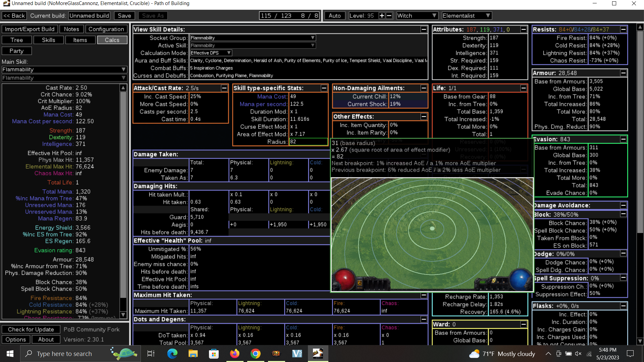This screenshot has width=644, height=362.
Task: Open the Elementalist ascendancy dropdown
Action: click(466, 16)
